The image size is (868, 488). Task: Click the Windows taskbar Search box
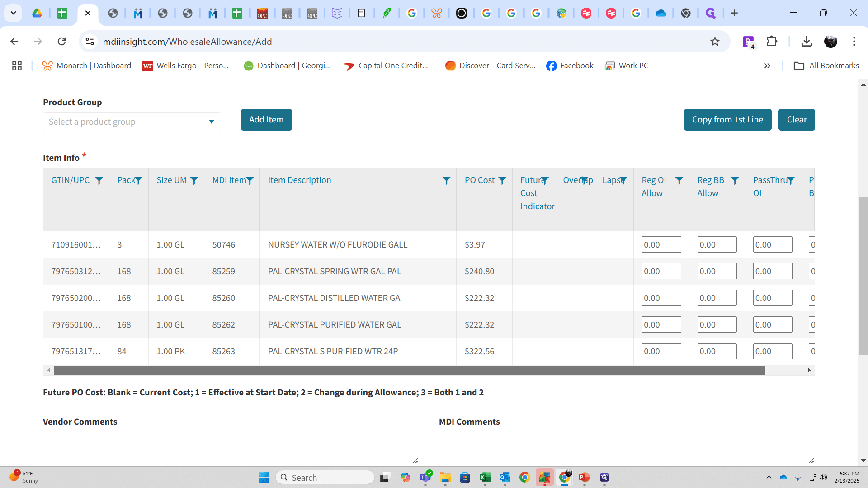click(x=325, y=477)
